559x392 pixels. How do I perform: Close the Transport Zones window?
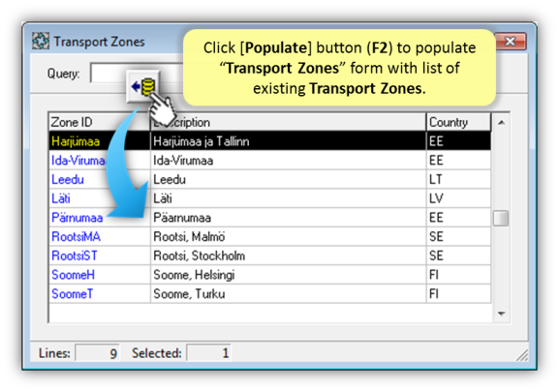click(511, 42)
